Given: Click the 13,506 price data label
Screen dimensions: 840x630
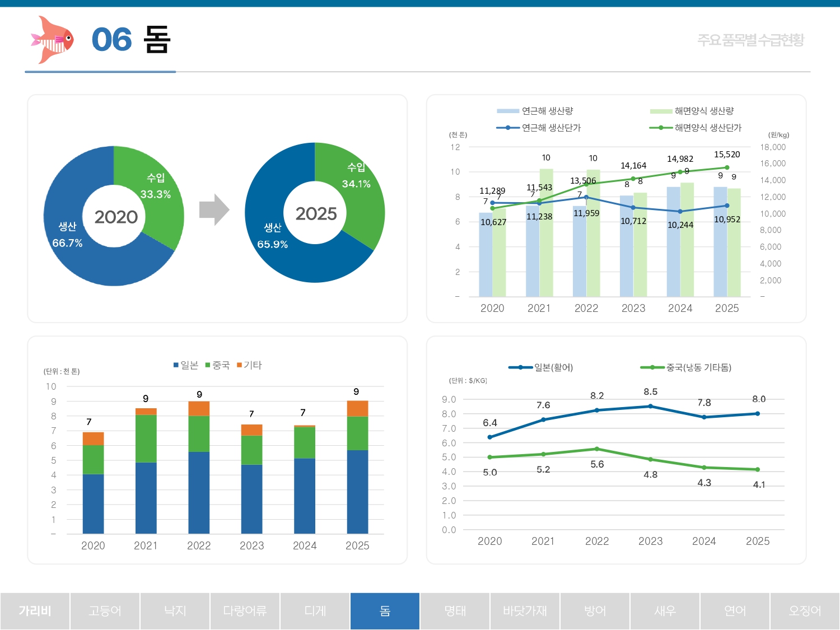Looking at the screenshot, I should [x=583, y=181].
